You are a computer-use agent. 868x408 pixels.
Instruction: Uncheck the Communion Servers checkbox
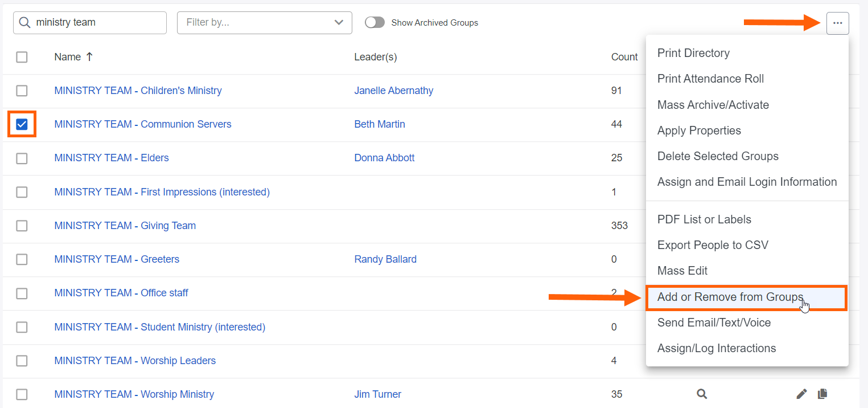coord(22,124)
